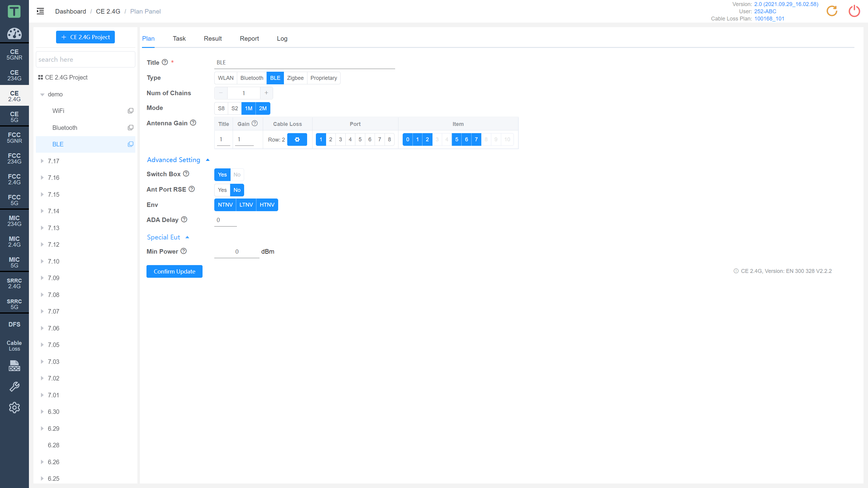Copy the BLE plan via its copy icon
868x488 pixels.
click(131, 144)
